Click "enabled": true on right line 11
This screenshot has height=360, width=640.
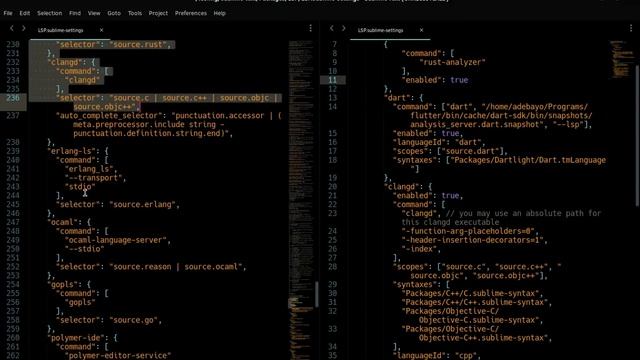pos(435,80)
